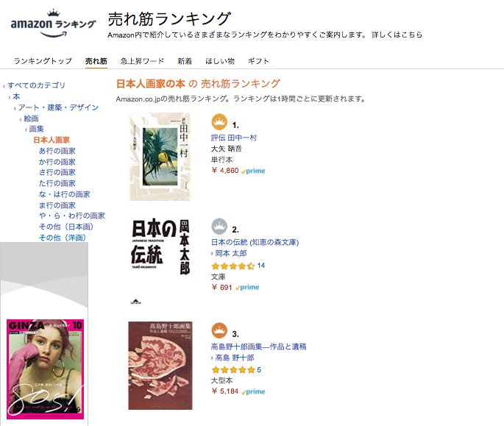Go back to すべてのカテゴリ

coord(36,85)
